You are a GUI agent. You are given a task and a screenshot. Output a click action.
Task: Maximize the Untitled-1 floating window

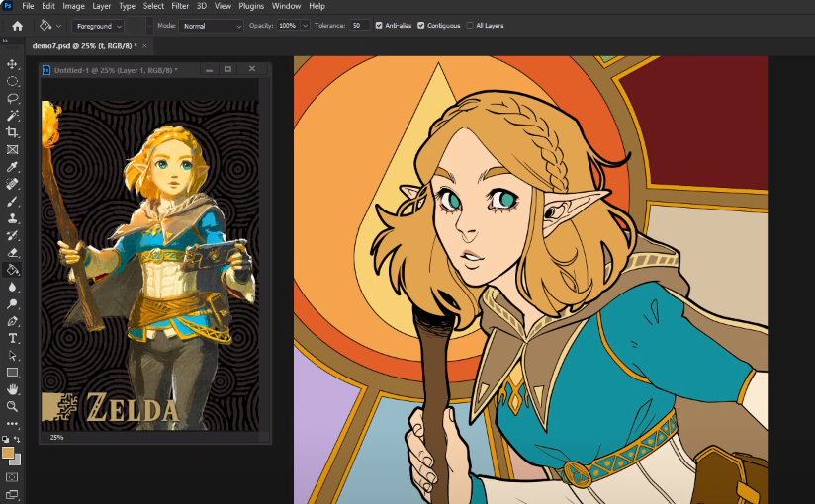227,69
